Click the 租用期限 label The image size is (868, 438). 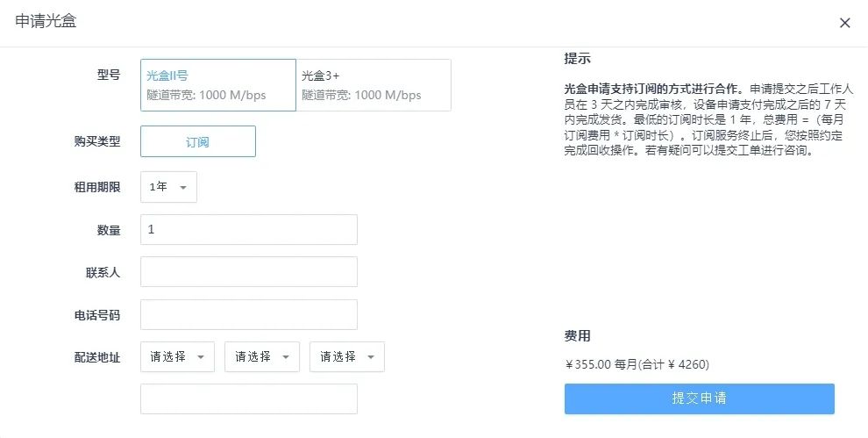96,187
